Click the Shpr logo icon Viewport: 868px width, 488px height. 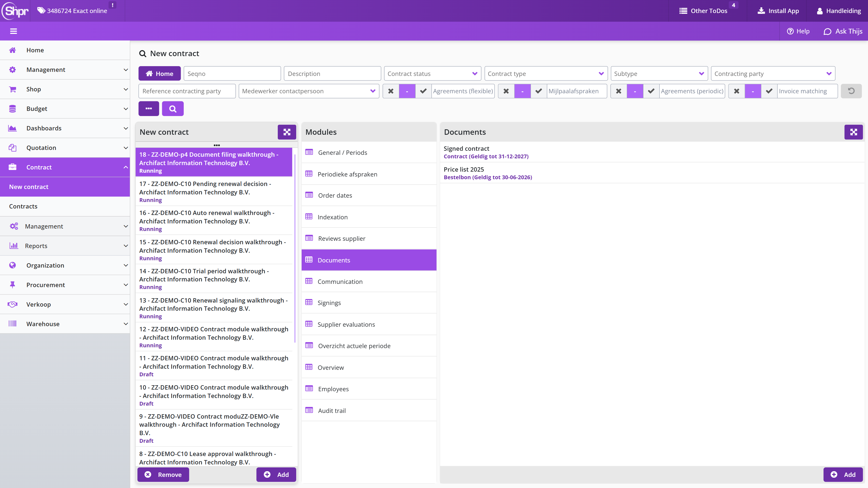(x=15, y=11)
